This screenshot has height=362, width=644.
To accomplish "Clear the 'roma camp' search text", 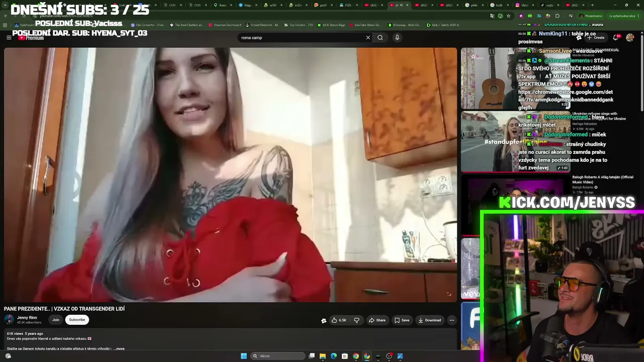I will pos(368,38).
